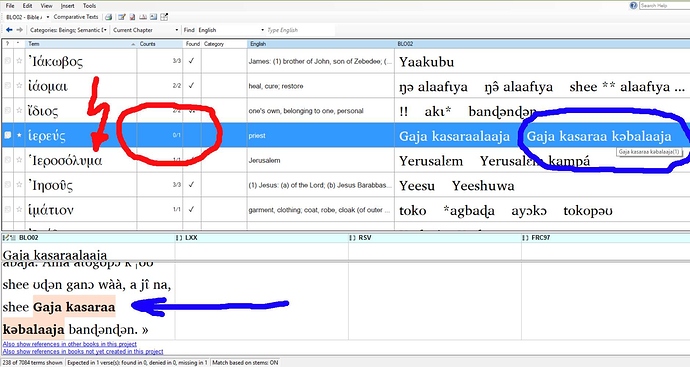This screenshot has width=690, height=367.
Task: Sort by the Term column header
Action: [x=81, y=44]
